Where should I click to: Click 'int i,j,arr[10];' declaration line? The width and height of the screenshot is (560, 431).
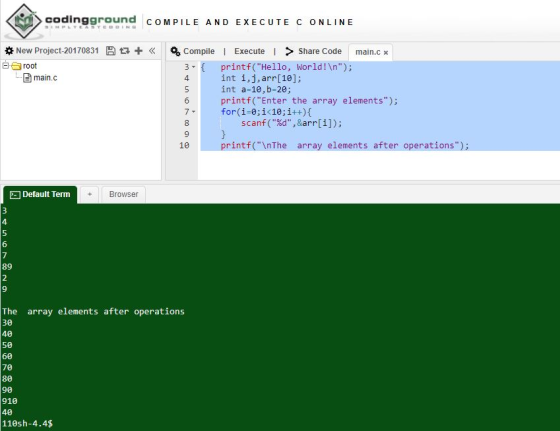pos(261,78)
